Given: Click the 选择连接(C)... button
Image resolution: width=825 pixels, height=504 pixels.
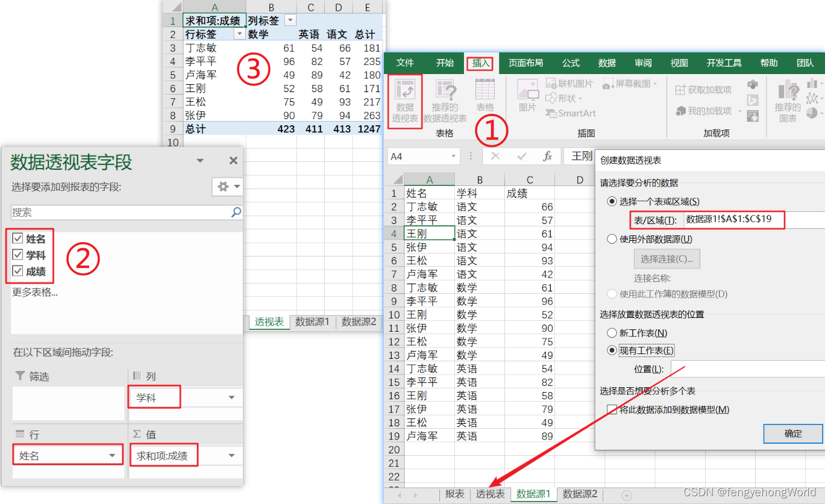Looking at the screenshot, I should point(667,259).
